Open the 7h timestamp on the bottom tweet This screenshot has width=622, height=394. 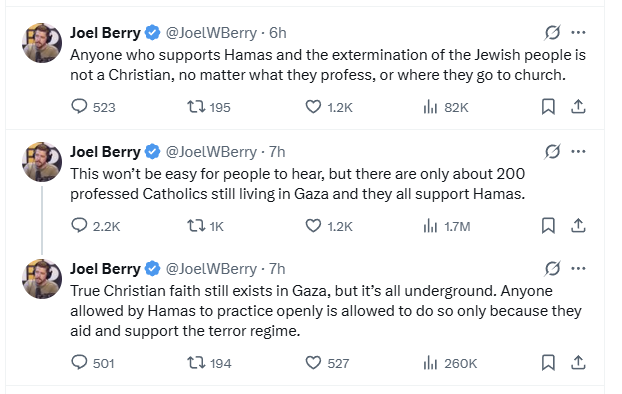point(277,269)
